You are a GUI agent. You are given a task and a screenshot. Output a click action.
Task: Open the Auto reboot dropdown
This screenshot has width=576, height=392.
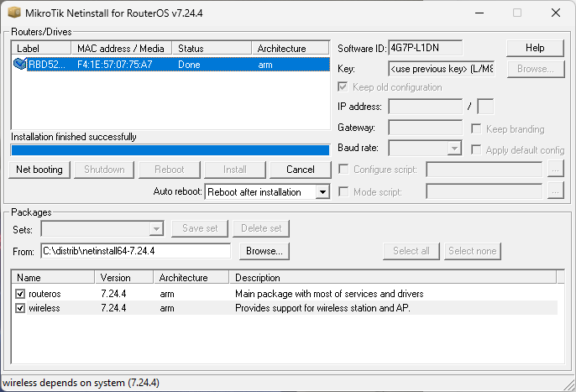pos(322,191)
